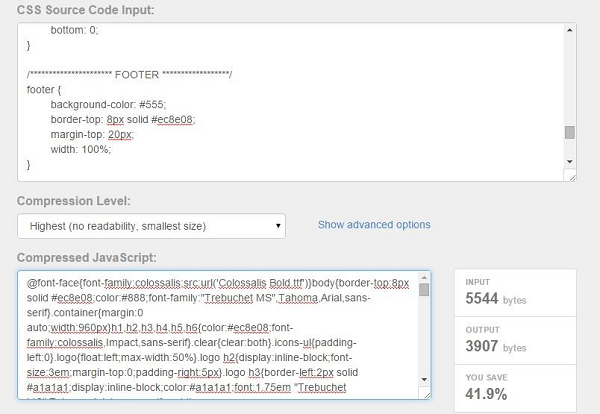Click the resize handle of the source code textarea

point(570,176)
